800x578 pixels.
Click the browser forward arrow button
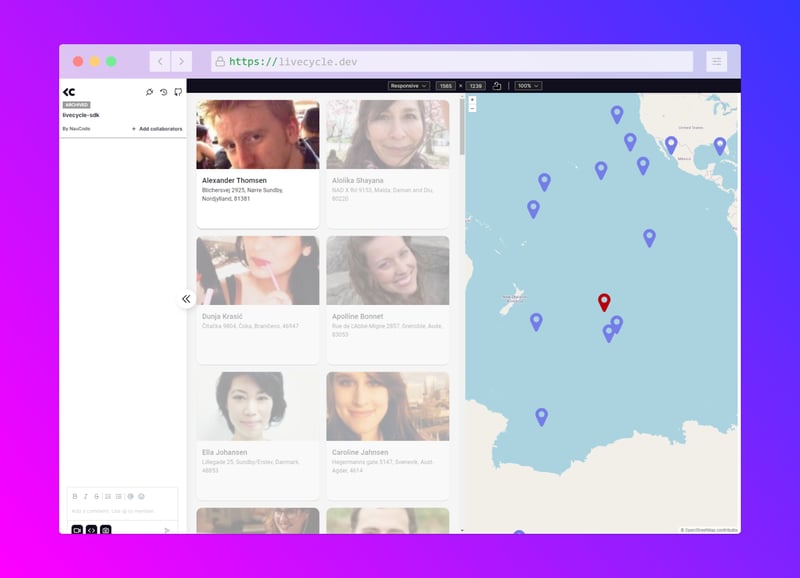pos(181,62)
